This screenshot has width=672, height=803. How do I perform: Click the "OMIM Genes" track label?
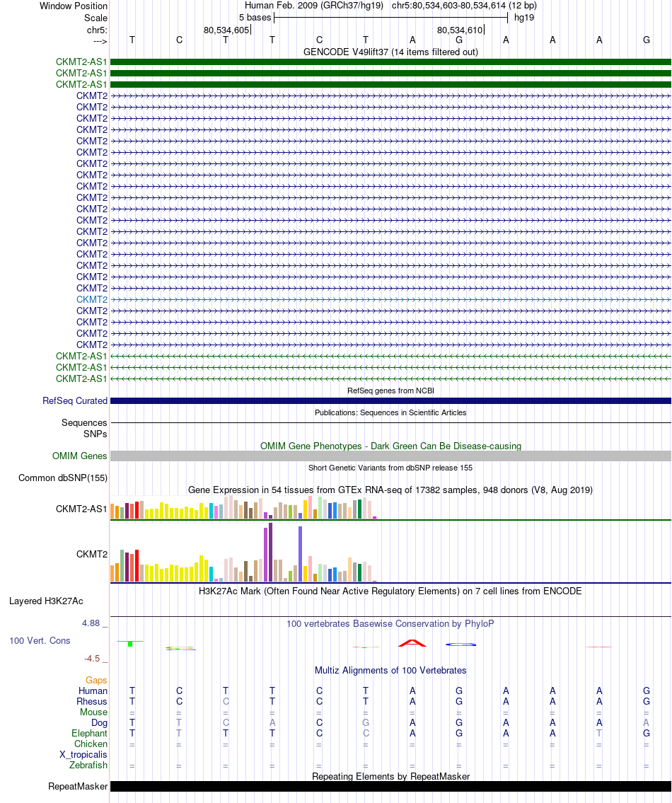pos(80,456)
